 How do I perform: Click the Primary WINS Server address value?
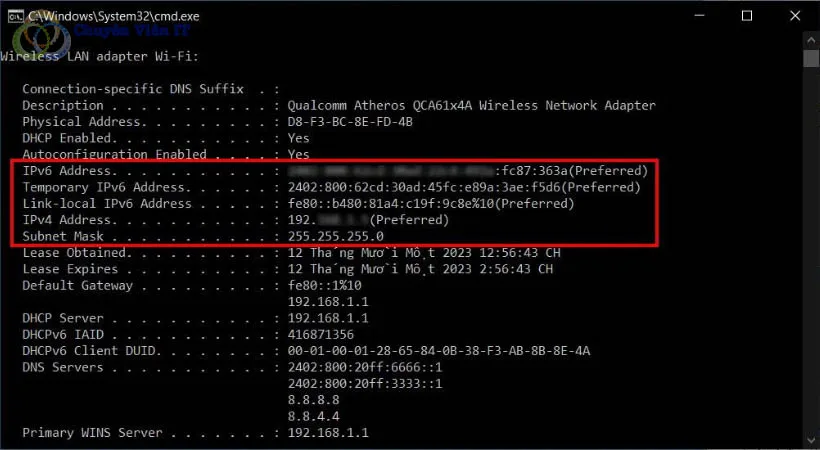pyautogui.click(x=328, y=433)
